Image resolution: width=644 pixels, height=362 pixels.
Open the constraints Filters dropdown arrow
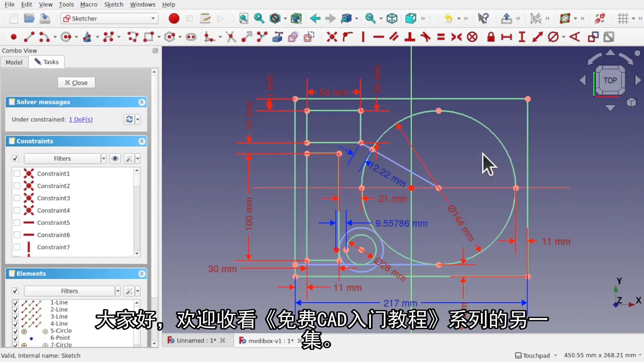(x=103, y=159)
